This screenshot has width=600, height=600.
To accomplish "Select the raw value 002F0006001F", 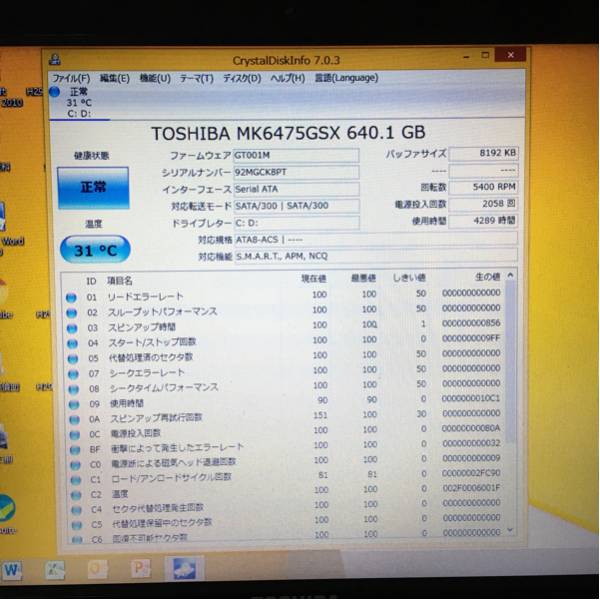I will click(471, 488).
